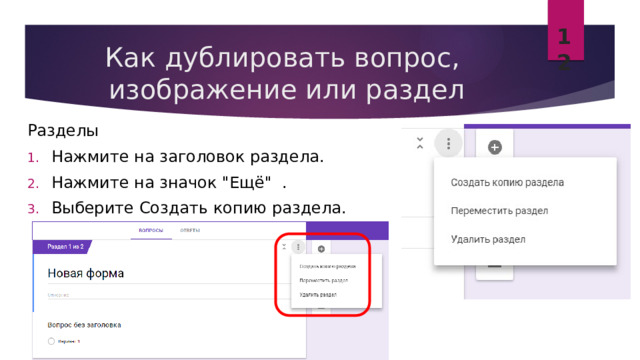Click three-dot More icon in small form screenshot
This screenshot has height=360, width=640.
click(298, 247)
